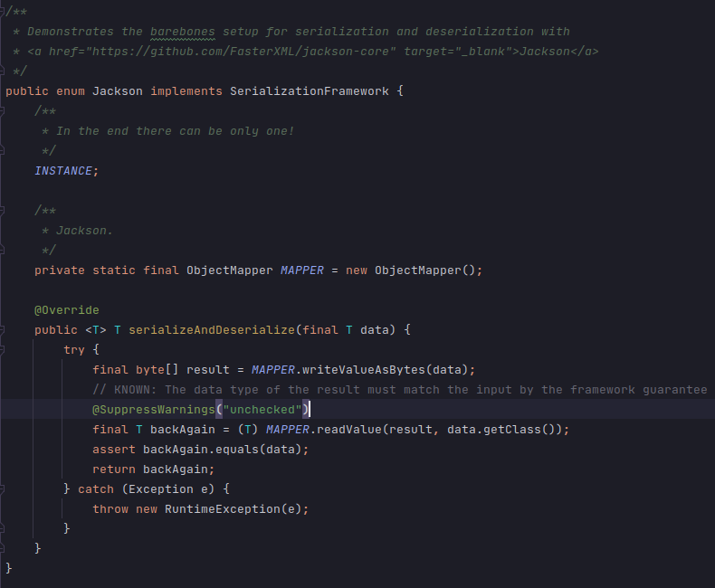Click the "Jackson</a>" link text in the Javadoc
Screen dimensions: 715x588
tap(559, 52)
